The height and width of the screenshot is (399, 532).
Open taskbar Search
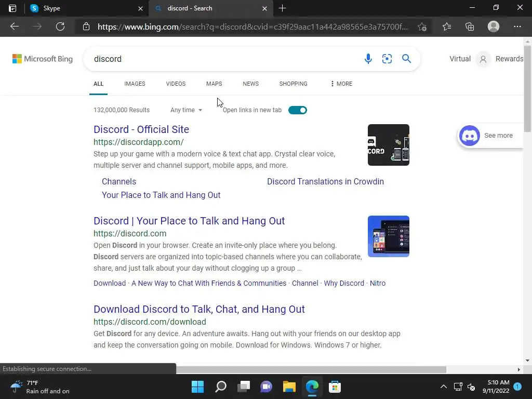221,387
